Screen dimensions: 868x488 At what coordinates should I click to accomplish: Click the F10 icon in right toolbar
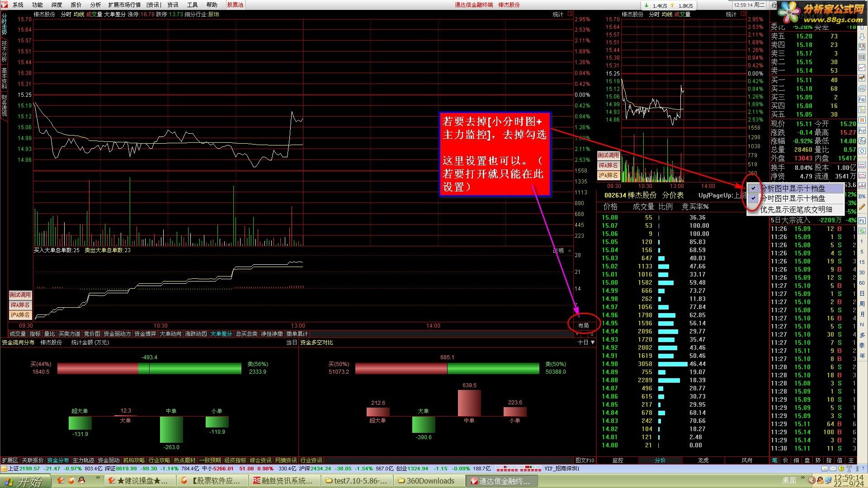[x=862, y=99]
